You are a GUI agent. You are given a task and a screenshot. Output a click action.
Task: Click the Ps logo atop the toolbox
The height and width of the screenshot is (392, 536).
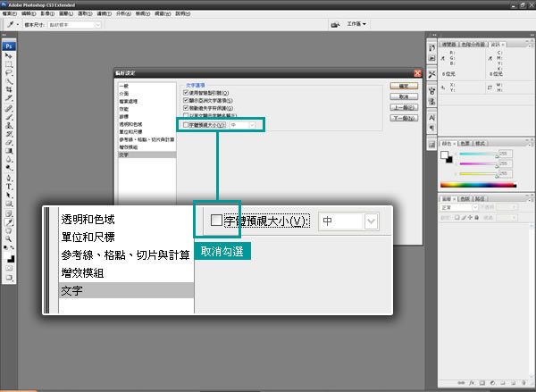pos(9,46)
